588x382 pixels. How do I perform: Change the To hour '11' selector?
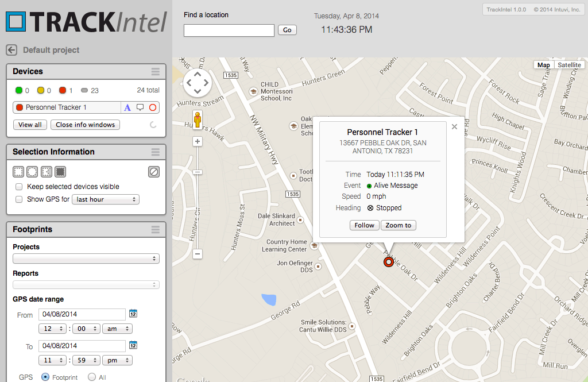point(52,360)
